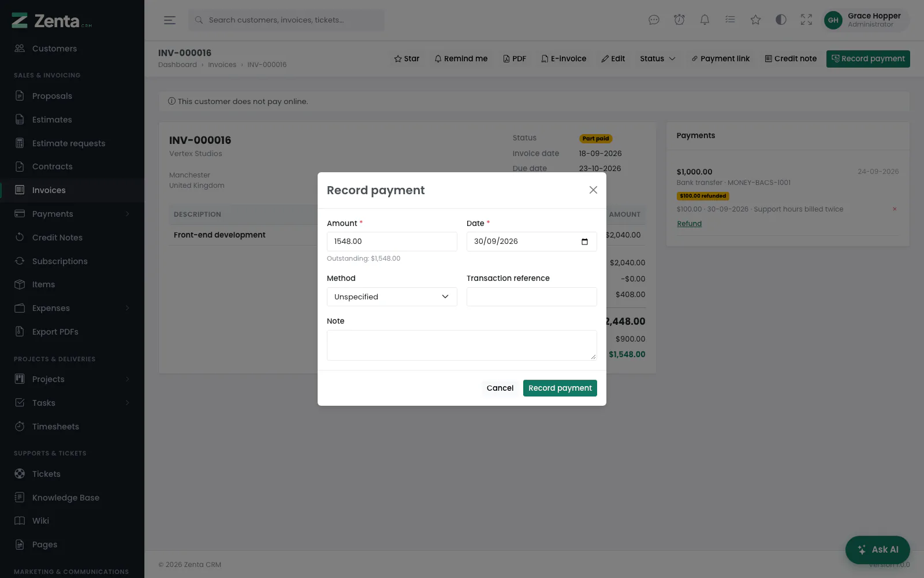Screen dimensions: 924x578
Task: Open starred favorites icon in header
Action: tap(755, 20)
